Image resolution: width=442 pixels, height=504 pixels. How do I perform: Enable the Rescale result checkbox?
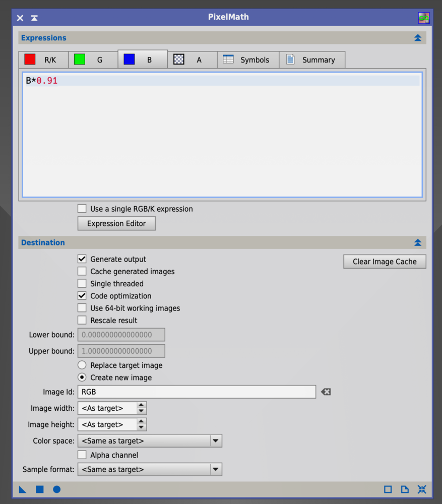point(82,320)
